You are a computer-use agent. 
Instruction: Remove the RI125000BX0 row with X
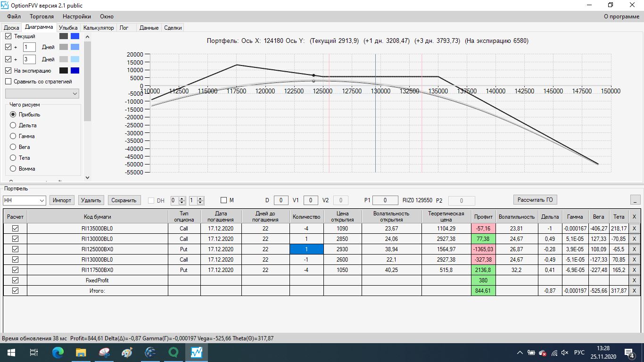(634, 249)
